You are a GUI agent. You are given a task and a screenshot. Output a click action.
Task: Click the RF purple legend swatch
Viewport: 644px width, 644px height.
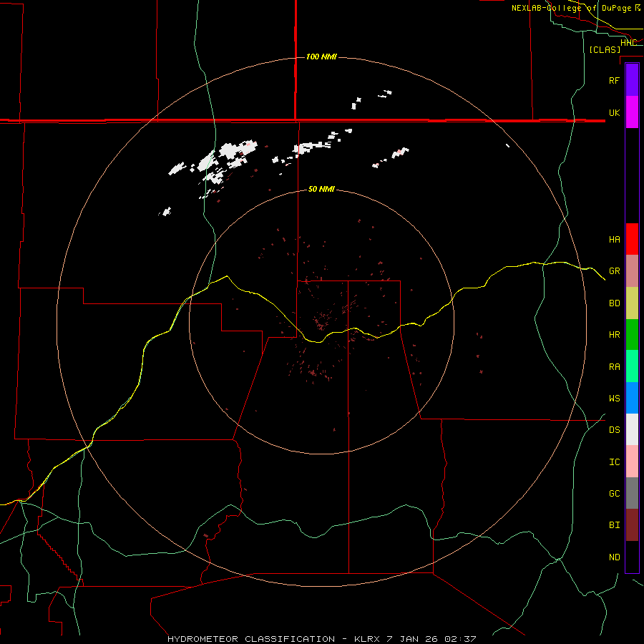pyautogui.click(x=632, y=79)
